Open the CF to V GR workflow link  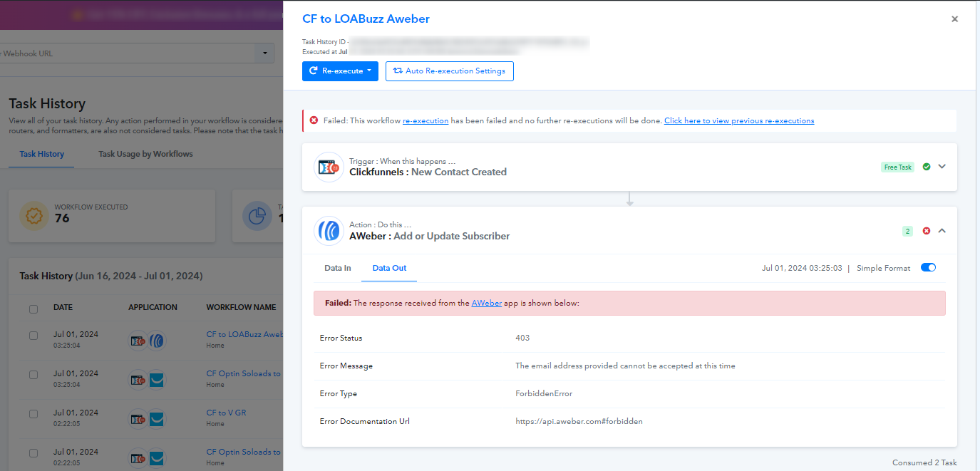[226, 413]
